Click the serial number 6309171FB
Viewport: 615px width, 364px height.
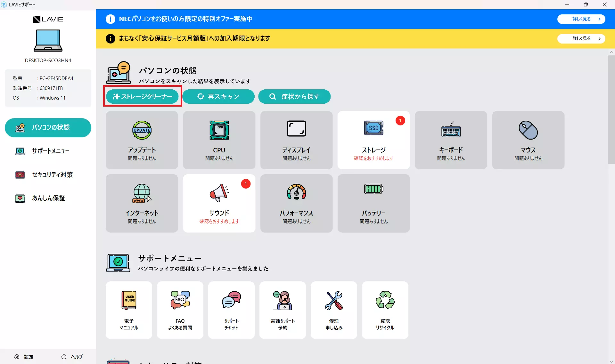click(x=51, y=88)
